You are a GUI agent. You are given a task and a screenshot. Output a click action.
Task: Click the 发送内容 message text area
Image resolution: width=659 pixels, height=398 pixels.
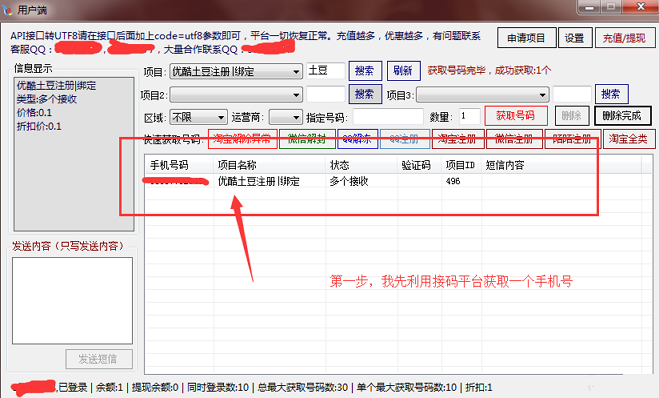72,300
